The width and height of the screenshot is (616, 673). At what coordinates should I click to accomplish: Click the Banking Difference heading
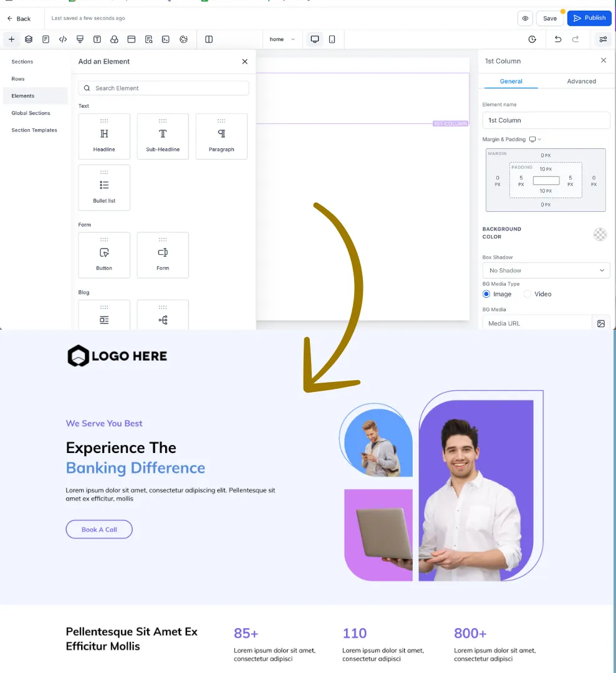(x=136, y=468)
